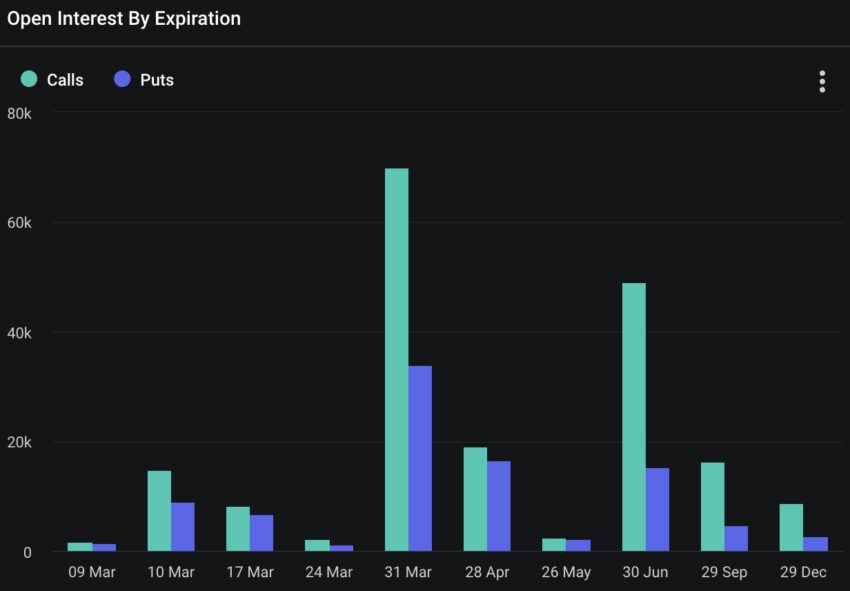Click the 29 Dec Calls bar
Screen dimensions: 850x591
[x=791, y=528]
